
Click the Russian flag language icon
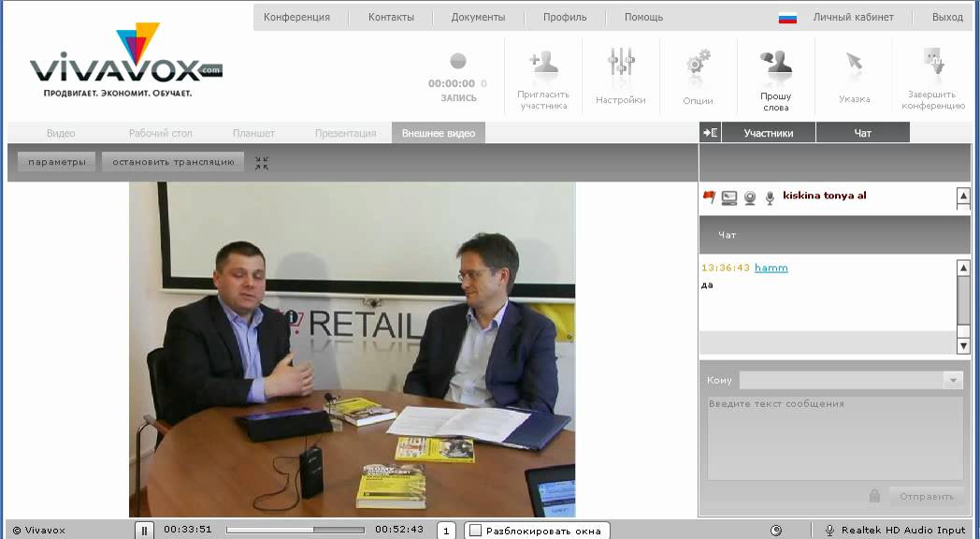tap(787, 18)
